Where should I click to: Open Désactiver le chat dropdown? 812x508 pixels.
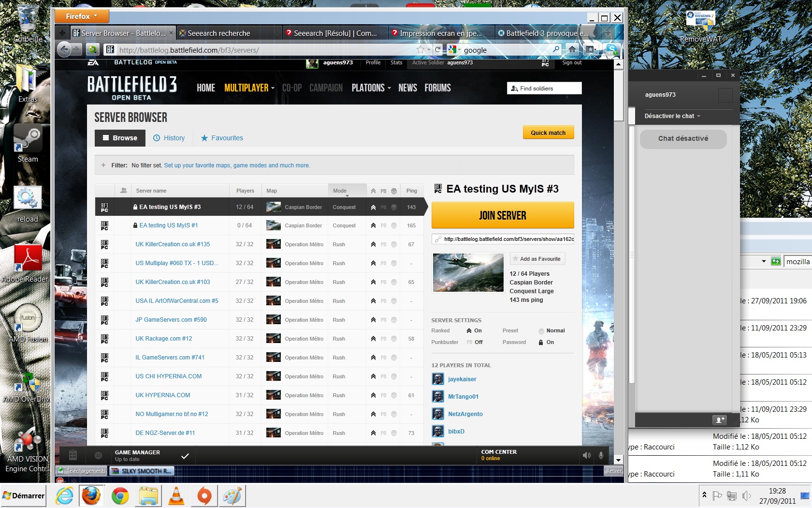coord(672,116)
